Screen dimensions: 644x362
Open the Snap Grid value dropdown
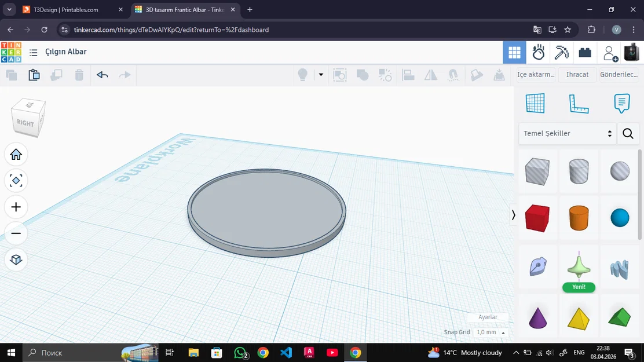[x=488, y=332]
